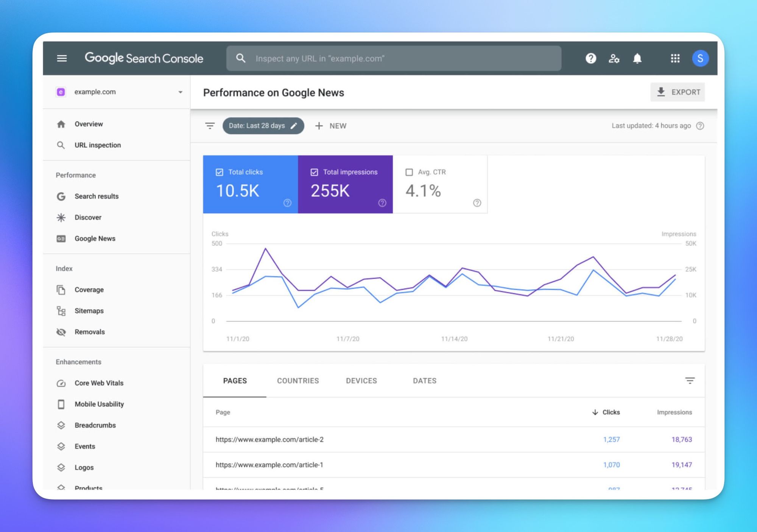757x532 pixels.
Task: Click the 18,763 impressions value
Action: click(682, 440)
